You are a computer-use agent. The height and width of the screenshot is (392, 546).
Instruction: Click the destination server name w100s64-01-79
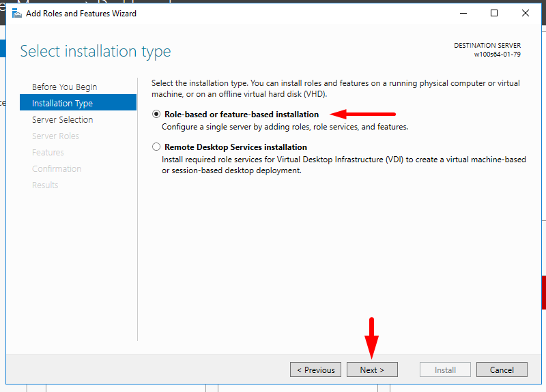[x=497, y=55]
